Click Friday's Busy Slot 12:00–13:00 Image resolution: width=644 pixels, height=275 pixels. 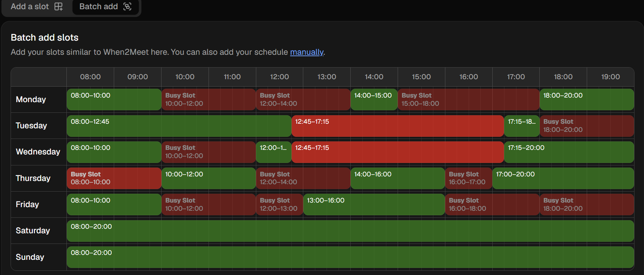coord(280,204)
